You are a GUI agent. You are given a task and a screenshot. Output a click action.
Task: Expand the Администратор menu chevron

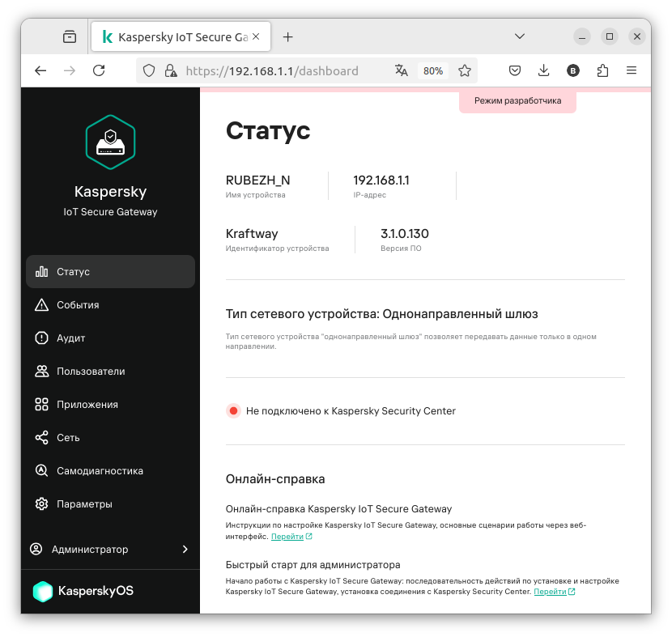(185, 549)
